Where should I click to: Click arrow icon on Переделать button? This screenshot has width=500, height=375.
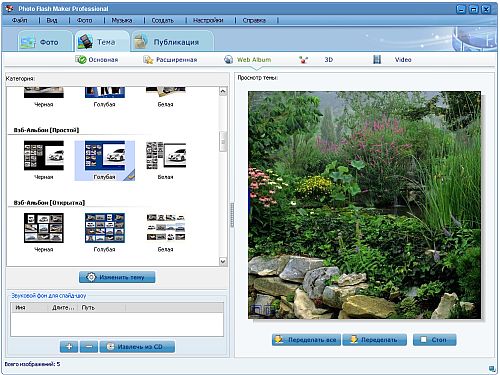(x=354, y=340)
